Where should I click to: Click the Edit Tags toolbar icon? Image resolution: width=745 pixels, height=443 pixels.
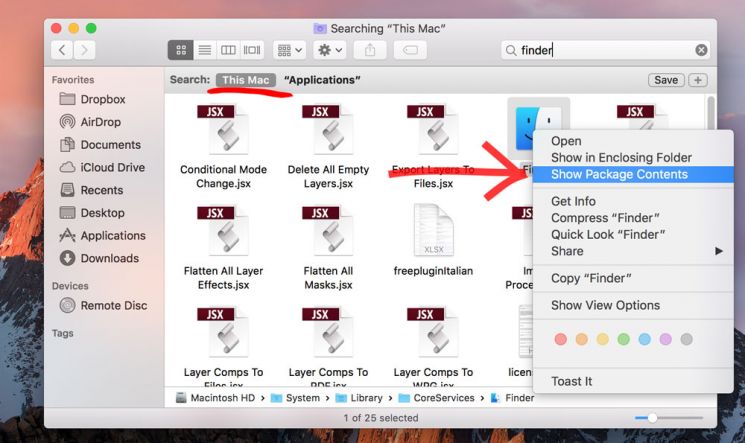(409, 49)
